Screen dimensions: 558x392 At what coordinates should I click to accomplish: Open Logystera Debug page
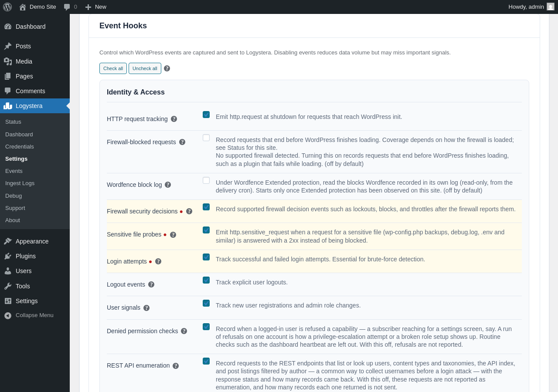click(x=35, y=196)
